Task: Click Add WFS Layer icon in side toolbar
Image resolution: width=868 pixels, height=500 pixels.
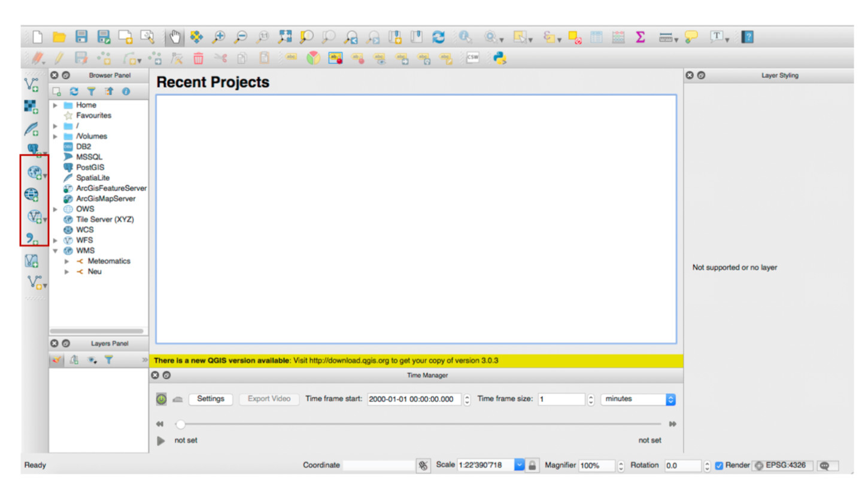Action: point(34,217)
